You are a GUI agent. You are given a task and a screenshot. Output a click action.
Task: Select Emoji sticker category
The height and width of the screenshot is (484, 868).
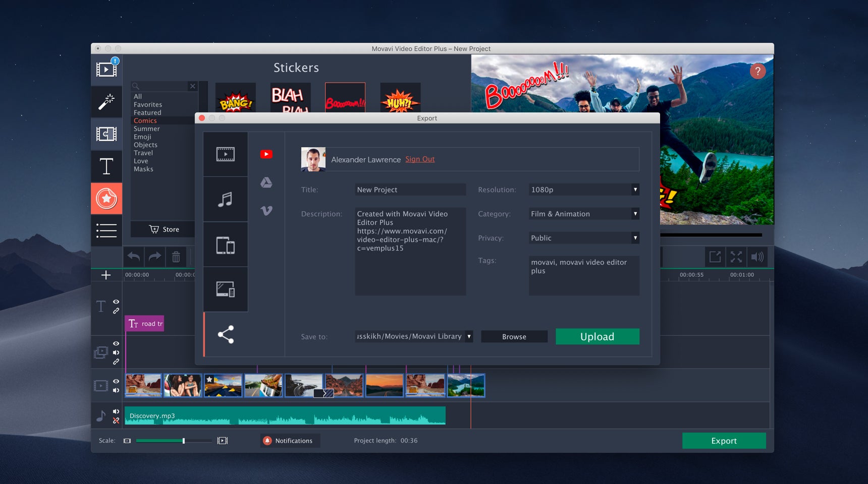pyautogui.click(x=142, y=137)
